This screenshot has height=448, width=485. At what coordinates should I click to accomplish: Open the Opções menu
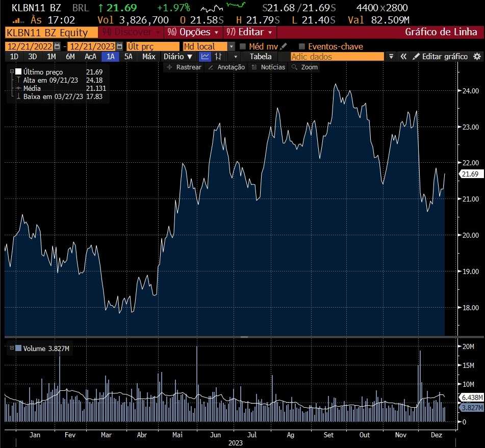click(x=195, y=32)
